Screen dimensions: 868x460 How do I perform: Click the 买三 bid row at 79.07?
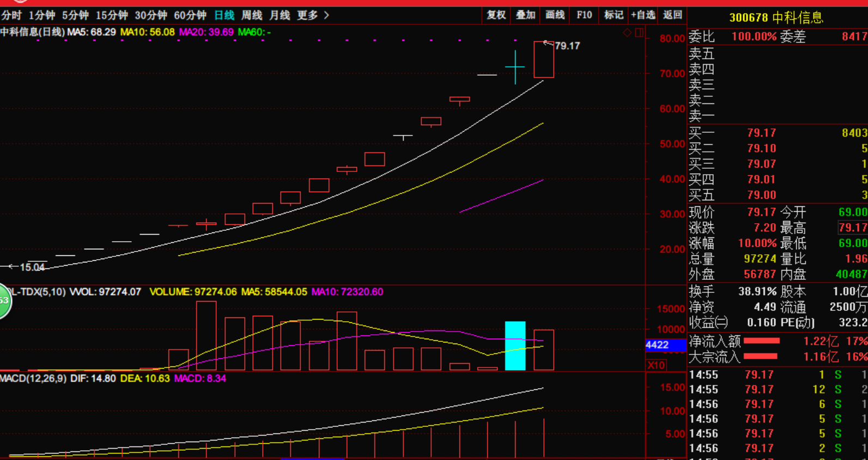(x=778, y=164)
